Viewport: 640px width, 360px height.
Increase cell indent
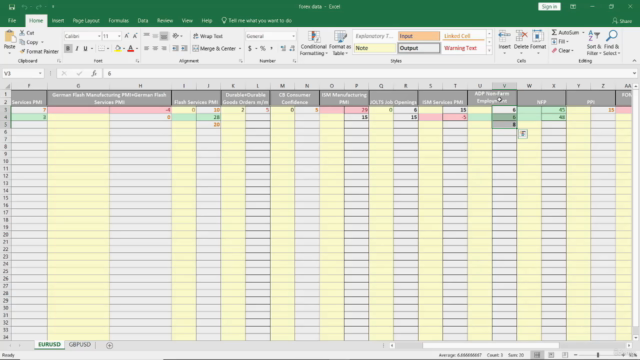tap(184, 49)
